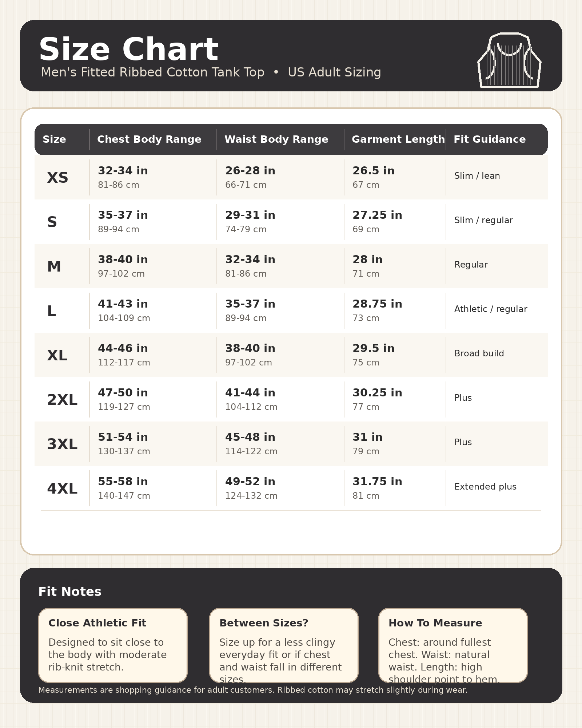Click the 4XL size label
The width and height of the screenshot is (582, 728).
(62, 488)
